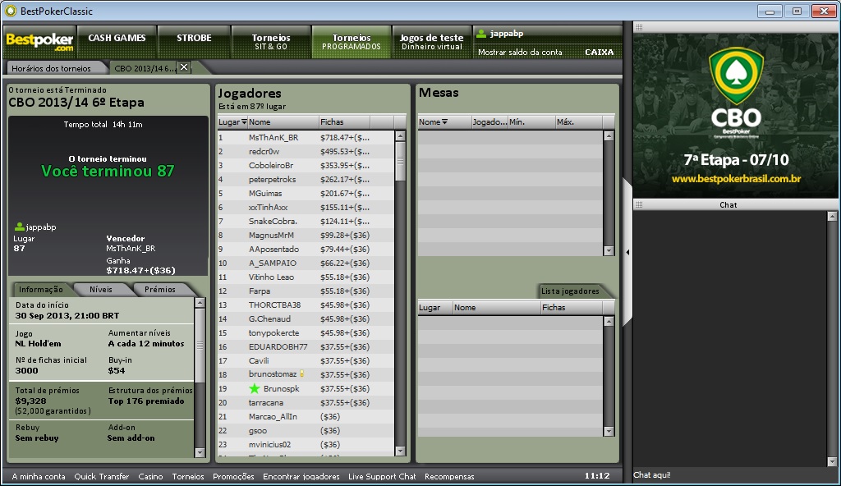The width and height of the screenshot is (841, 504).
Task: Collapse the right side panel arrow
Action: [627, 252]
